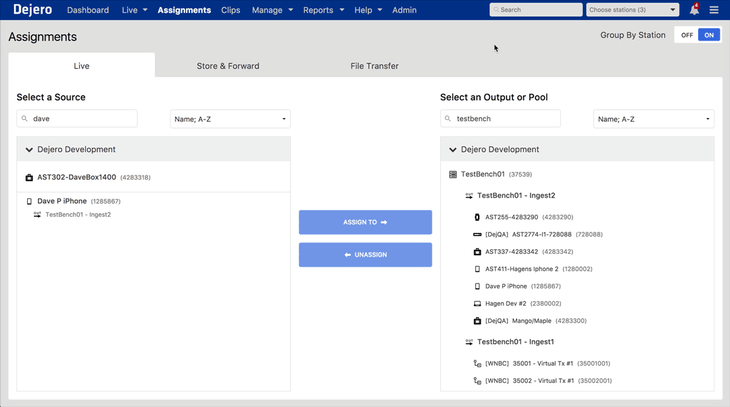Click the ingest icon of output TestBench01 - Ingest2
The width and height of the screenshot is (730, 407).
[469, 196]
